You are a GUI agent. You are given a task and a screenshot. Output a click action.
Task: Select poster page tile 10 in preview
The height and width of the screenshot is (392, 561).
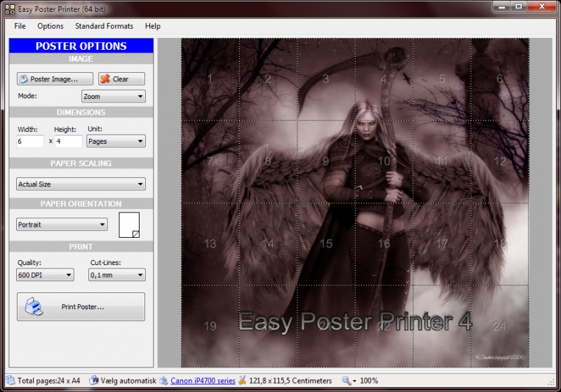[x=384, y=161]
